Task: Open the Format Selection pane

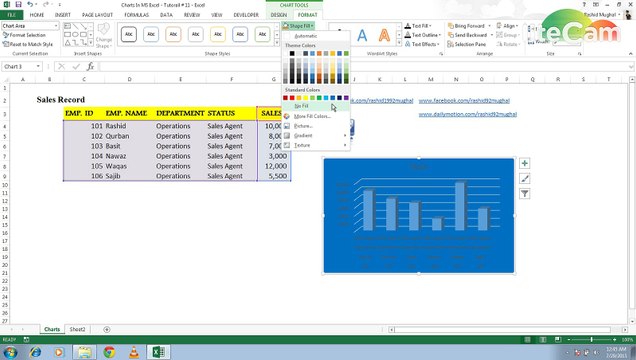Action: pyautogui.click(x=24, y=35)
